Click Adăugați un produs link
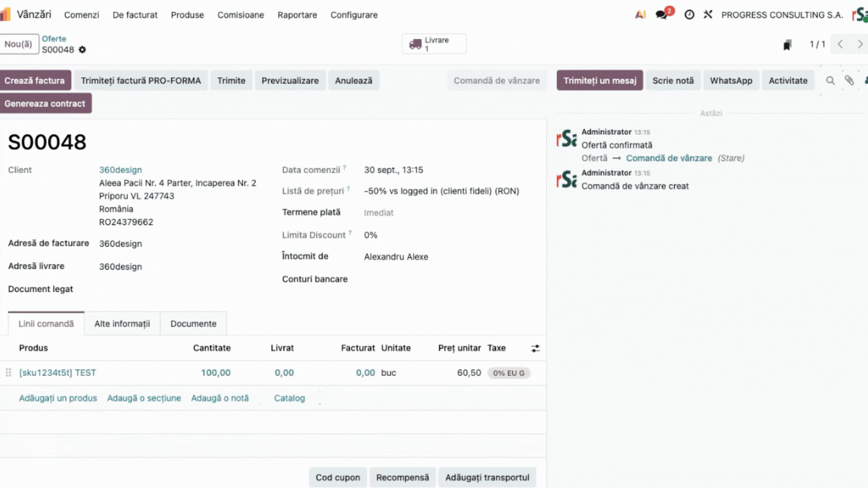Screen dimensions: 868x488 pyautogui.click(x=58, y=398)
